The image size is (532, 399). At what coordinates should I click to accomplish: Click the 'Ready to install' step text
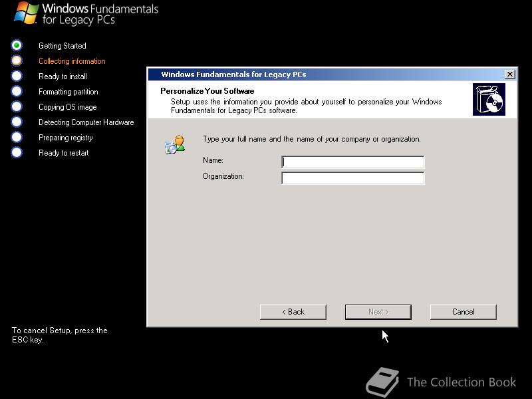[63, 76]
